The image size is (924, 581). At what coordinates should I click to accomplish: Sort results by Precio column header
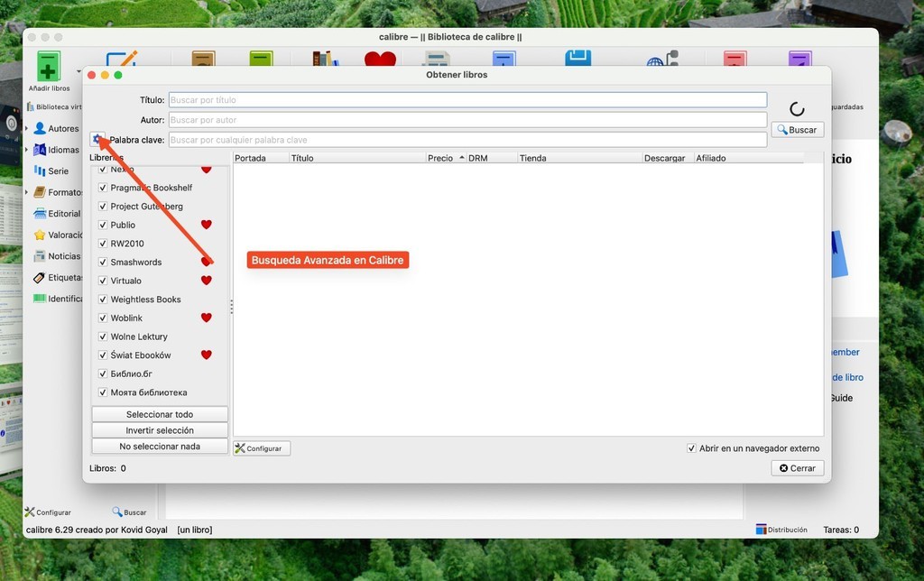pos(446,158)
